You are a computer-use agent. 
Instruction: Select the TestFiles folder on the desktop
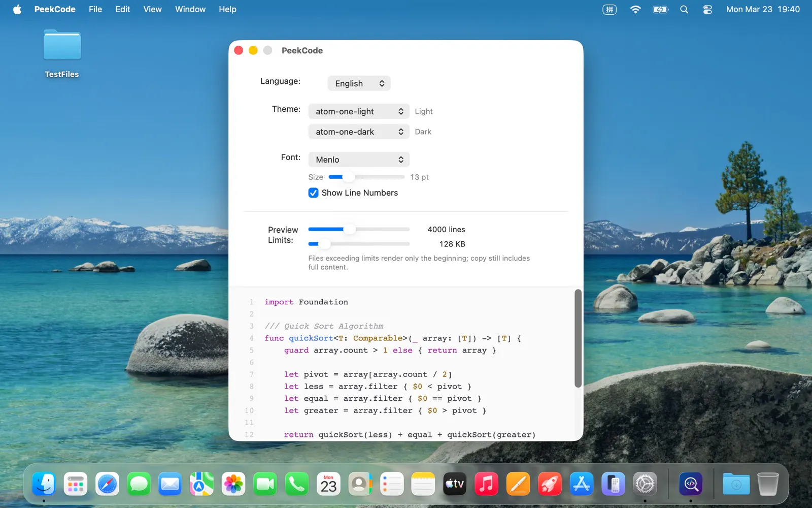(x=62, y=54)
